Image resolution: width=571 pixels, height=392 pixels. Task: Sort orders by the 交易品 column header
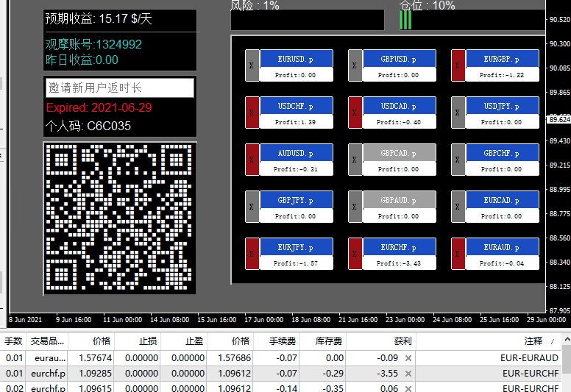pyautogui.click(x=47, y=341)
